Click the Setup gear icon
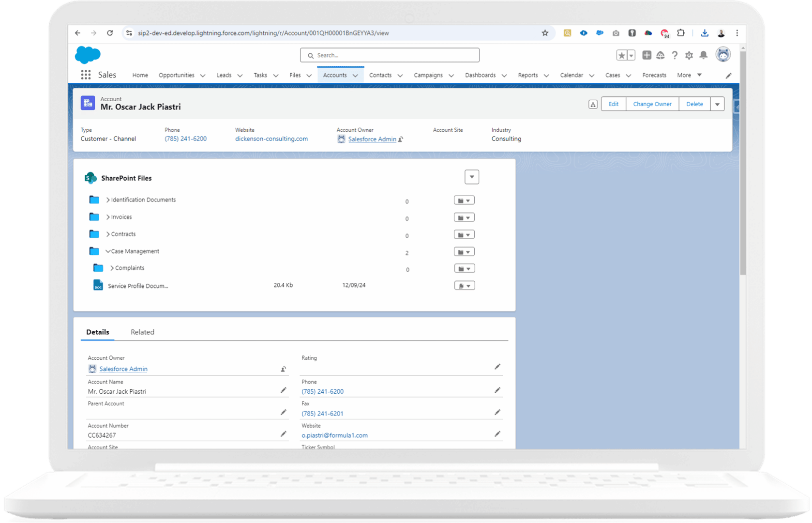The image size is (812, 523). (689, 56)
